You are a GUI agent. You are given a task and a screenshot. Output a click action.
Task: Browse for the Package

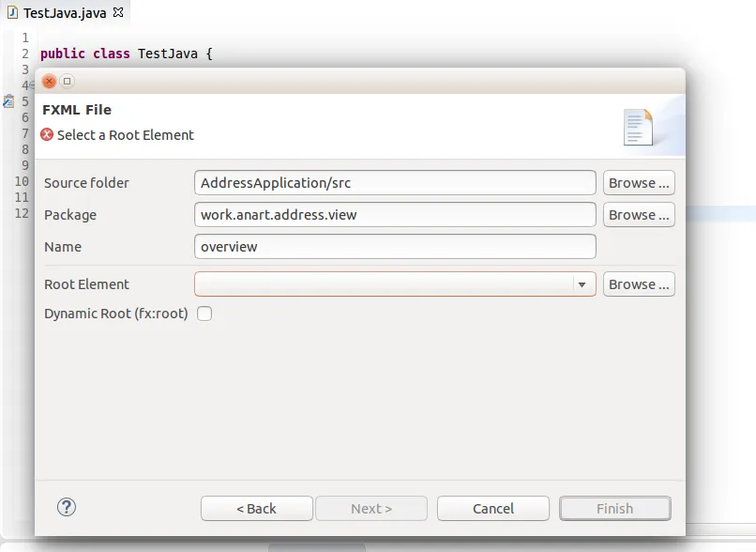point(639,215)
